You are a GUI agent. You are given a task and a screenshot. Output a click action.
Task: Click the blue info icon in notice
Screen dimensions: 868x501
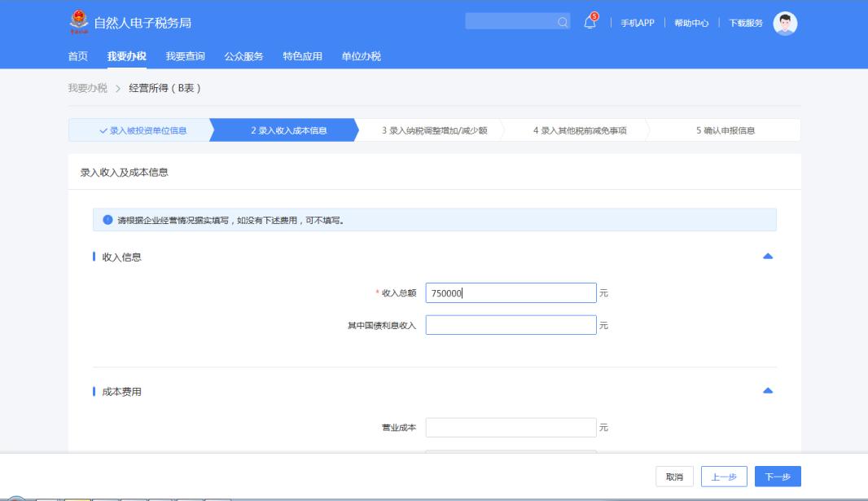click(x=107, y=220)
